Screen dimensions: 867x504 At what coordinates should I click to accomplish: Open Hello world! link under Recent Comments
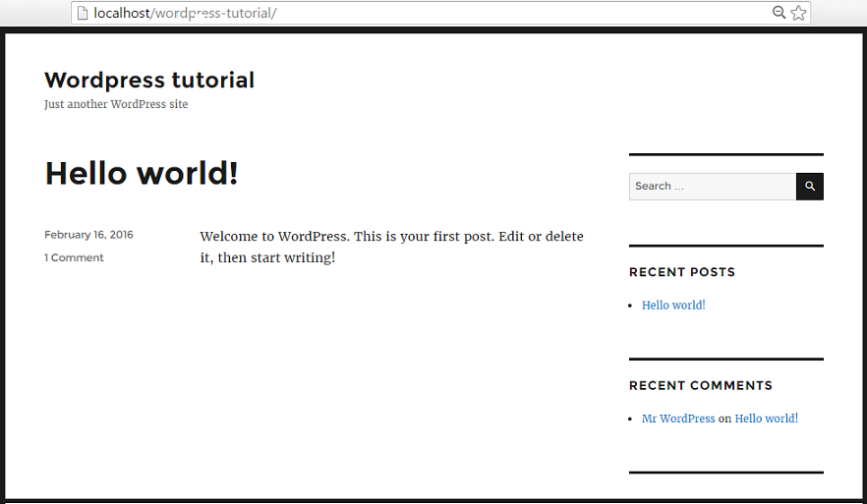(767, 419)
